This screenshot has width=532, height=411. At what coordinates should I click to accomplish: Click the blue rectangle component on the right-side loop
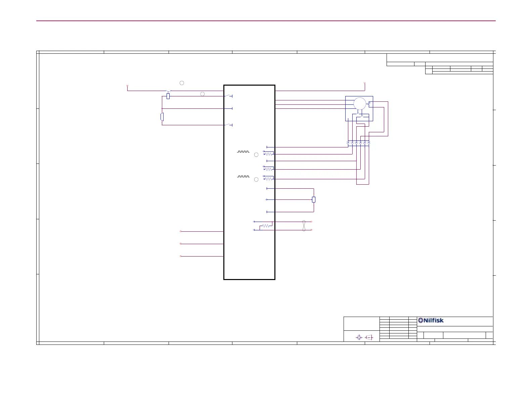314,199
